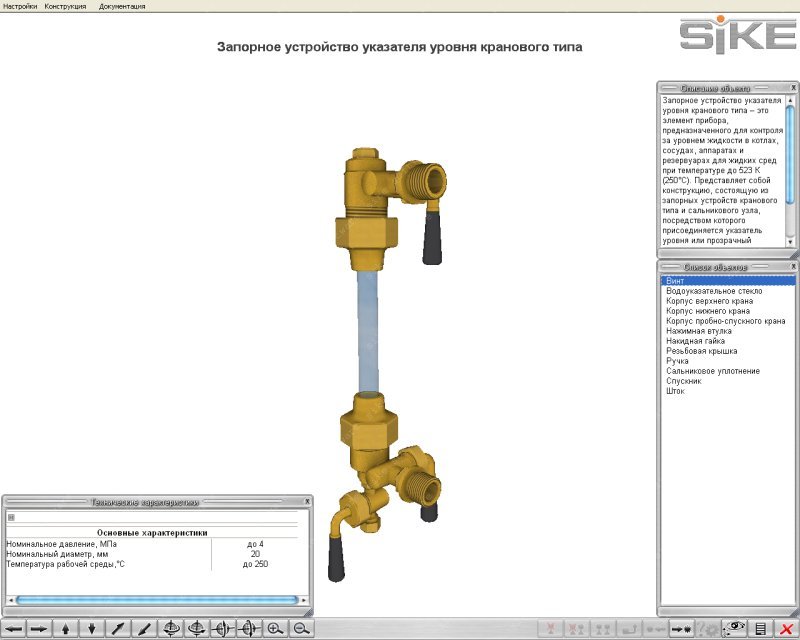Click description panel scroll-up arrow
Screen dimensions: 800x640
pos(790,101)
